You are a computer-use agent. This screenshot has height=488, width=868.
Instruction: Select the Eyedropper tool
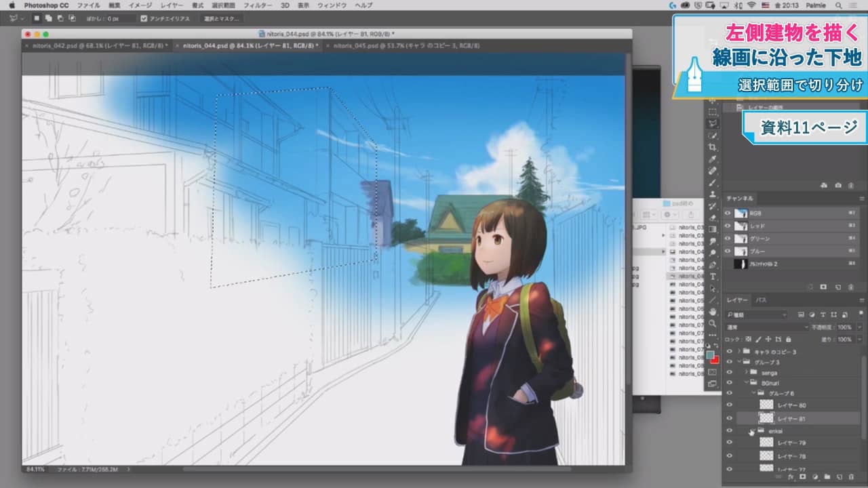[x=713, y=158]
